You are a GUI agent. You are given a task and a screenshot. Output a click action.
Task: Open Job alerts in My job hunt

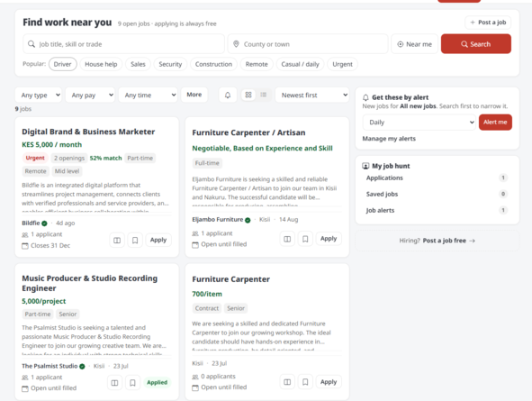click(x=437, y=211)
